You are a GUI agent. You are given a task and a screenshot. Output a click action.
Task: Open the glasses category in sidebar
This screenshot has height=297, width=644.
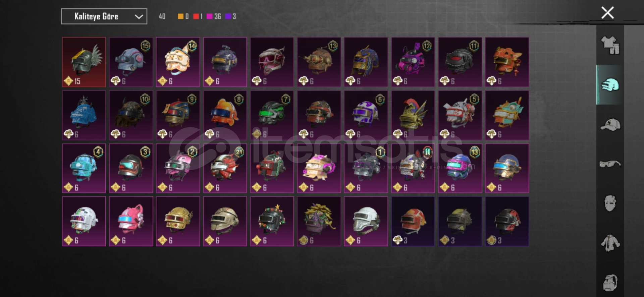coord(610,164)
